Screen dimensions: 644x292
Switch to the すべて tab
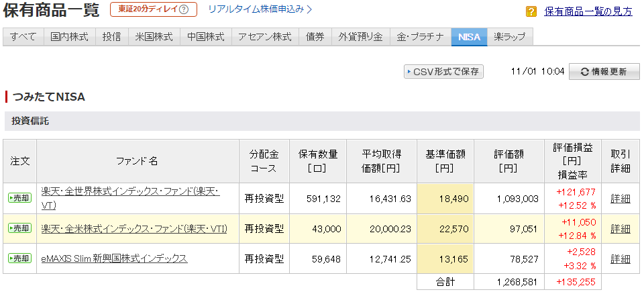(23, 37)
